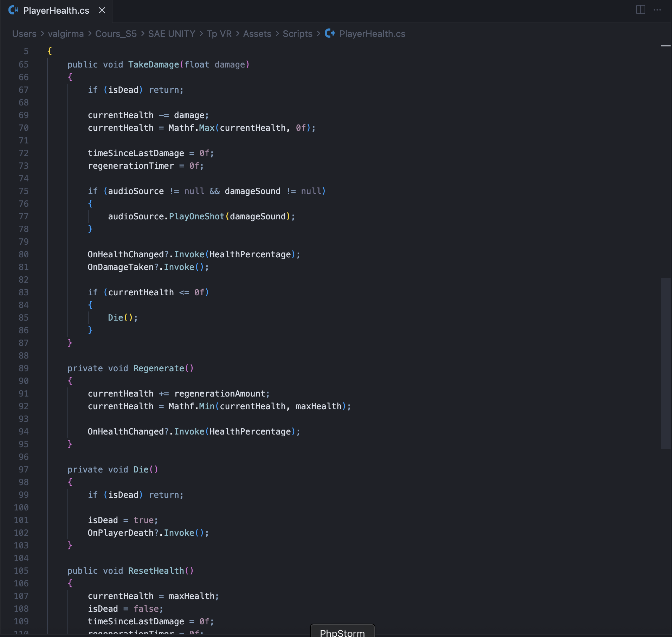Click the C# icon on the PlayerHealth.cs tab
This screenshot has height=637, width=672.
tap(13, 10)
